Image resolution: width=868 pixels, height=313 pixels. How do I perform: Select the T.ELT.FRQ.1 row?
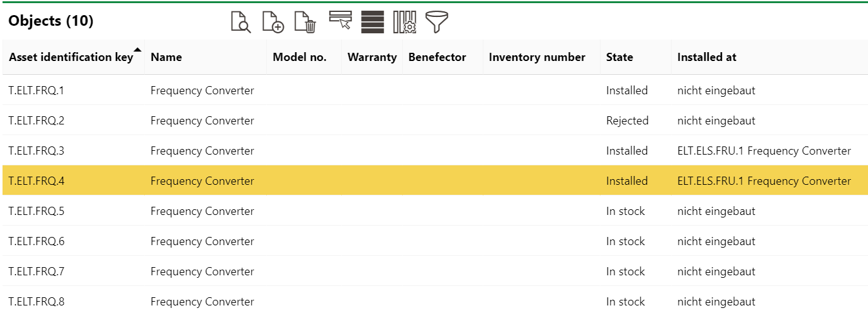tap(37, 91)
